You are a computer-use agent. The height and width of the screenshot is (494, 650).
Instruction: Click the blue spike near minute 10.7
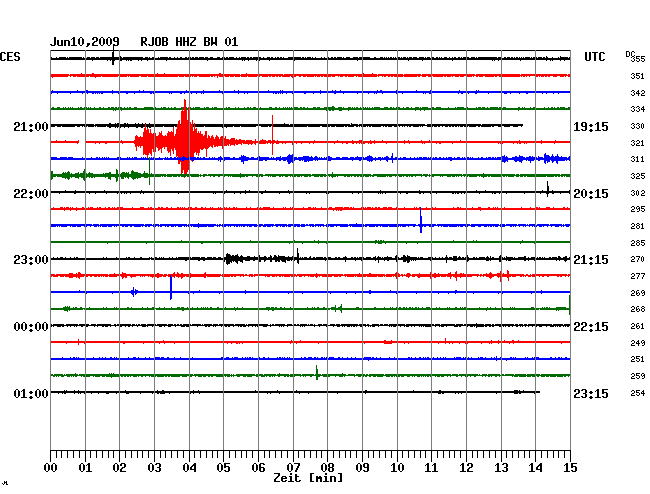[x=421, y=220]
